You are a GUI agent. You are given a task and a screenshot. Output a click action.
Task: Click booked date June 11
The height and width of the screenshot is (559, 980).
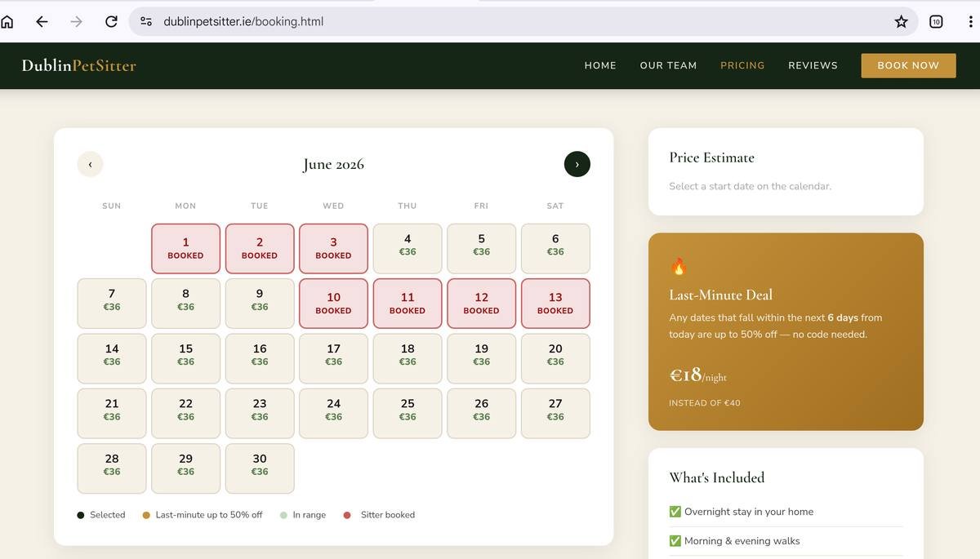point(408,304)
